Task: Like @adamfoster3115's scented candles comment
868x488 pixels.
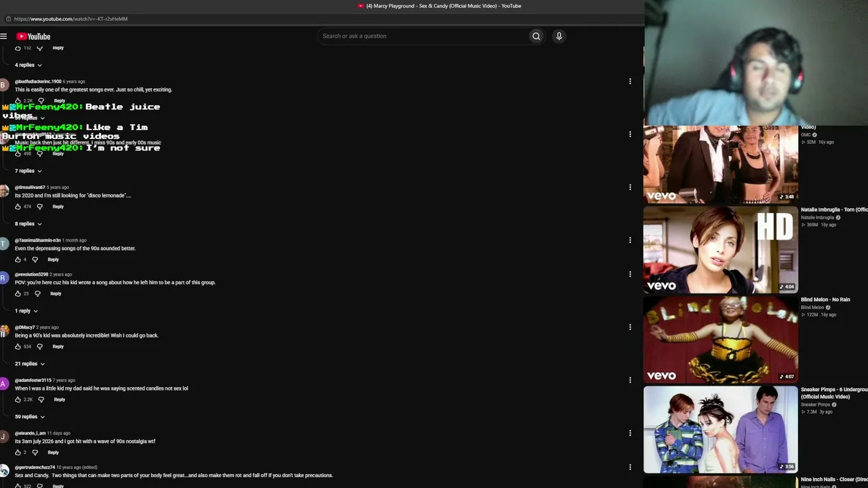Action: point(18,400)
